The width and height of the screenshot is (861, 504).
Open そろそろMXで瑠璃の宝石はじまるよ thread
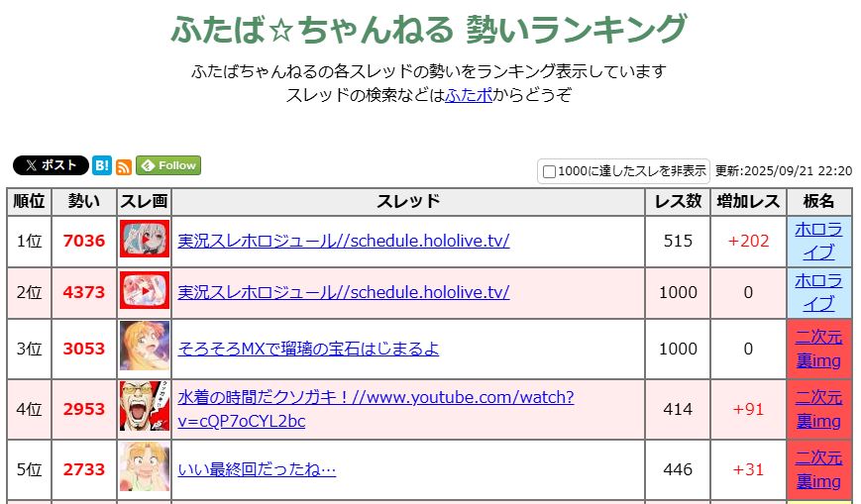(308, 349)
